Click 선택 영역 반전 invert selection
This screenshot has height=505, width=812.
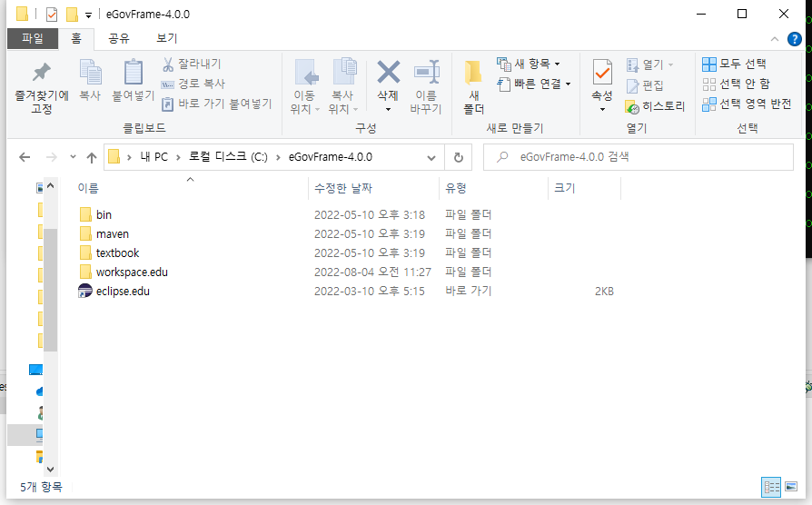tap(747, 104)
